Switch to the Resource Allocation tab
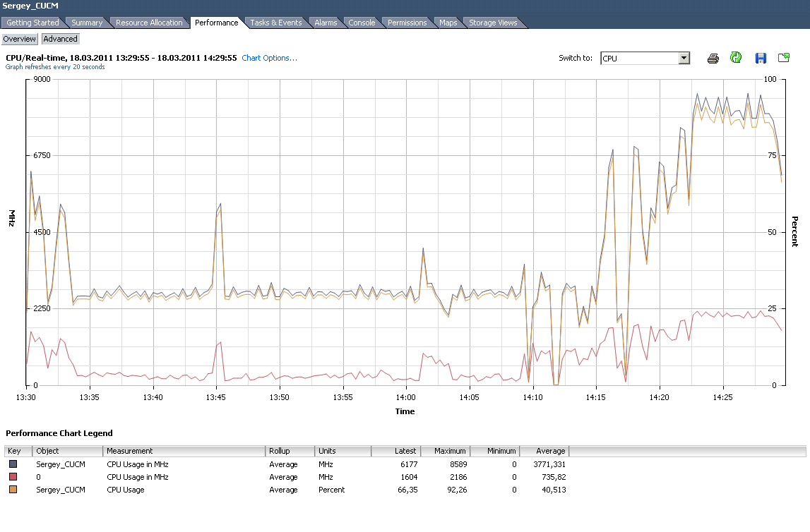Image resolution: width=810 pixels, height=532 pixels. 149,23
